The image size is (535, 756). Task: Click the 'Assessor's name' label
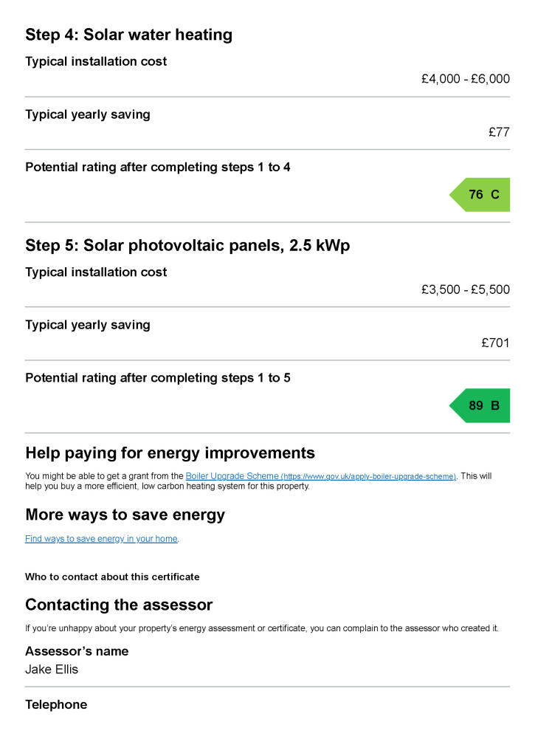point(77,651)
